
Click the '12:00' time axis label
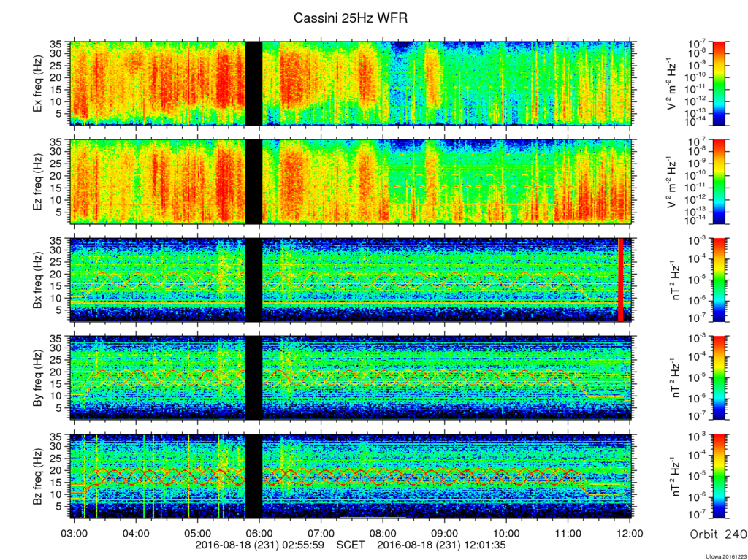(x=630, y=532)
